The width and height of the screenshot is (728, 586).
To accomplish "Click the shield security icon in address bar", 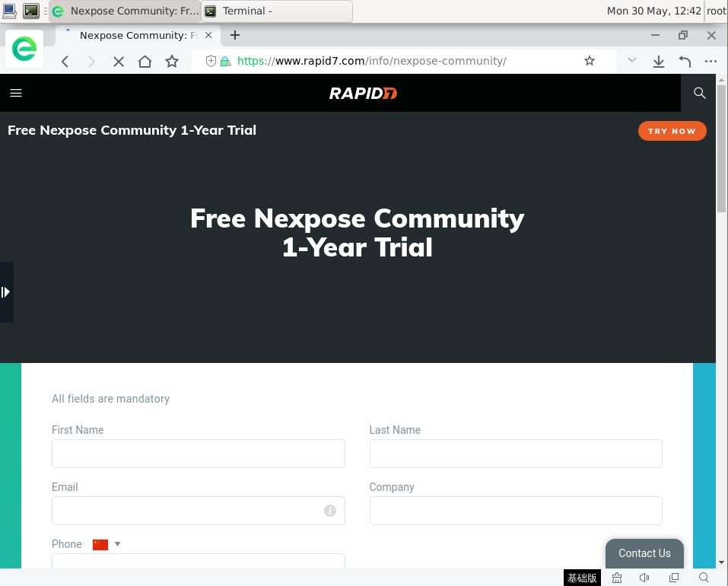I will 211,61.
